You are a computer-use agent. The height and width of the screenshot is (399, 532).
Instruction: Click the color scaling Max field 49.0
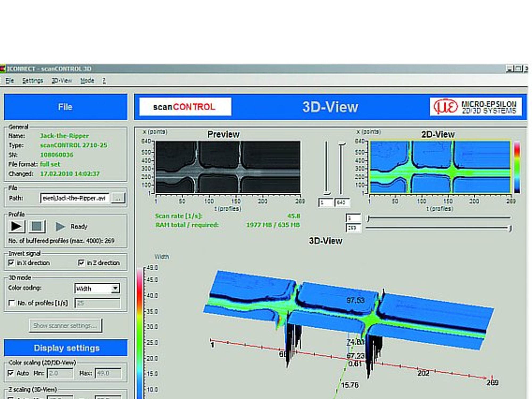[x=108, y=373]
